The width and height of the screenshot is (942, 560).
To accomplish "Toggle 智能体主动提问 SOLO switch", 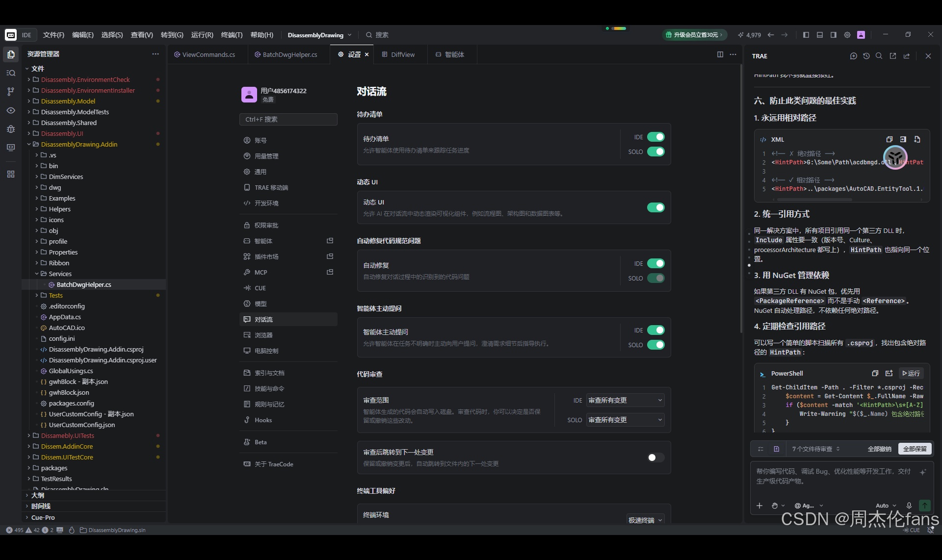I will pos(656,345).
